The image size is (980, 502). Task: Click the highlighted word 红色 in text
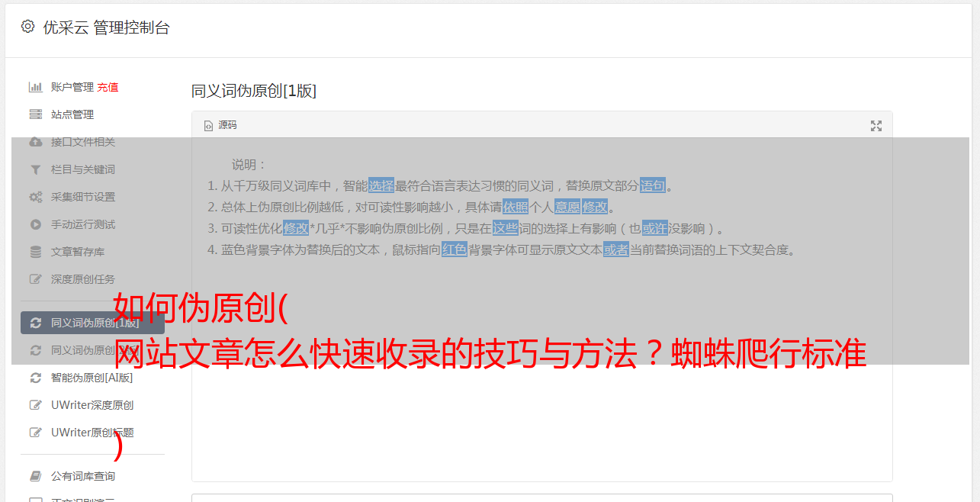[x=455, y=249]
